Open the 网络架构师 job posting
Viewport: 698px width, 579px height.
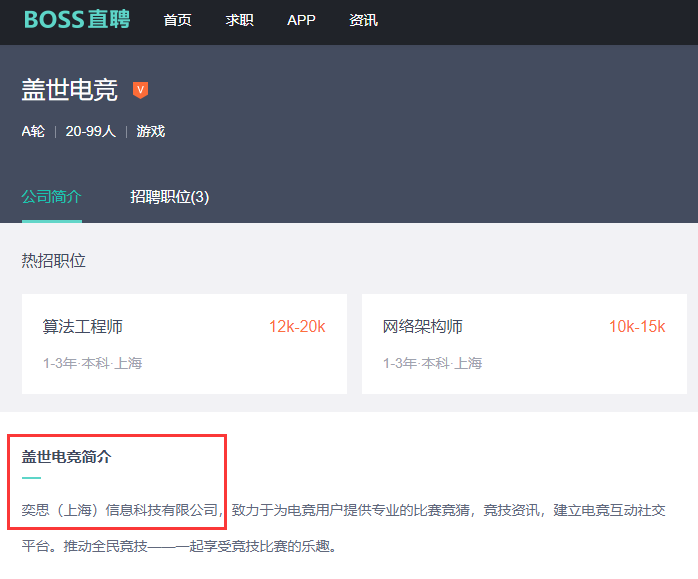[423, 327]
